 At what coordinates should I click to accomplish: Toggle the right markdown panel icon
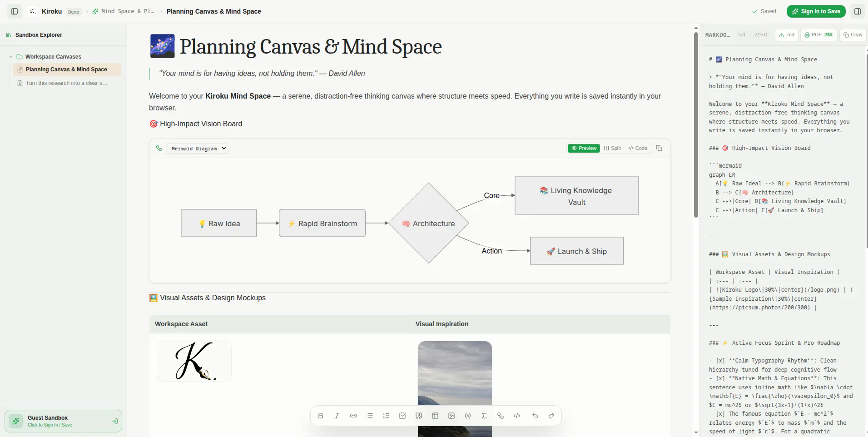[858, 11]
